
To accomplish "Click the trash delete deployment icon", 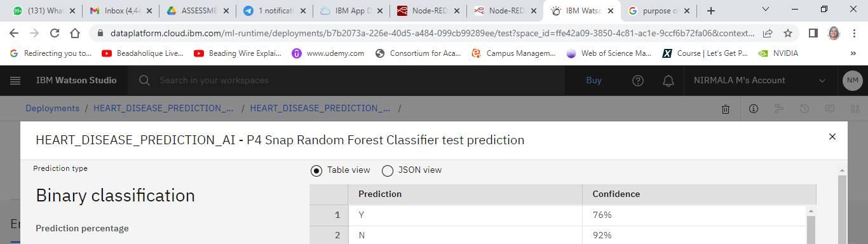I will [x=726, y=109].
